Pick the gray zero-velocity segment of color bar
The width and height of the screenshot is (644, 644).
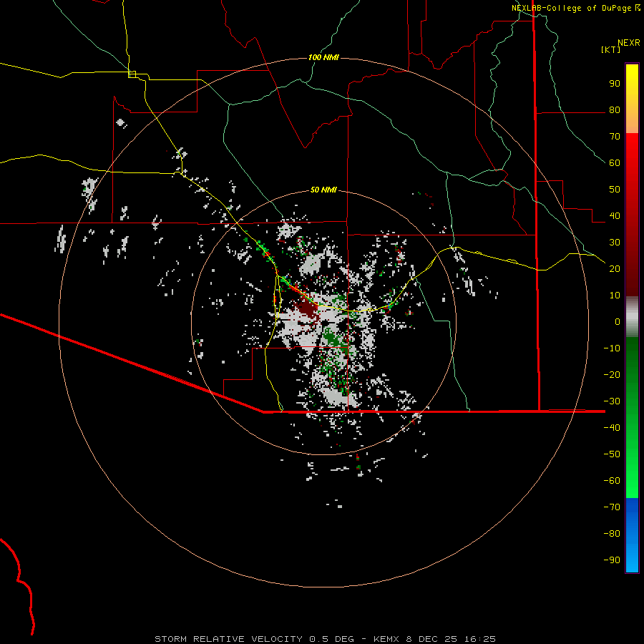tap(632, 317)
